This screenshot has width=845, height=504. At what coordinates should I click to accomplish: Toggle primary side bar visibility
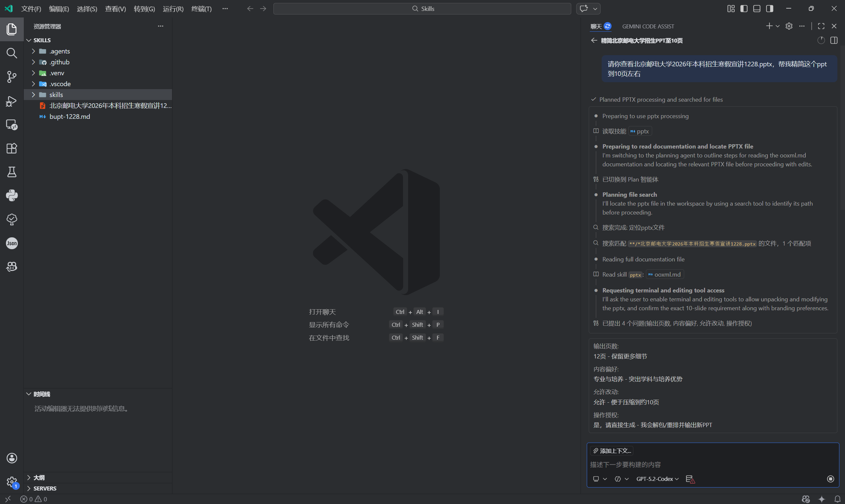(x=744, y=9)
